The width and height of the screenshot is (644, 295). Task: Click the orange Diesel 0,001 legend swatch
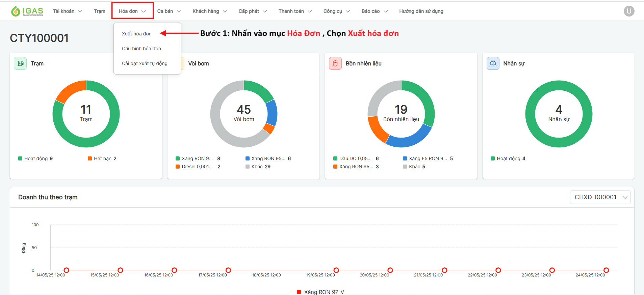[x=178, y=167]
